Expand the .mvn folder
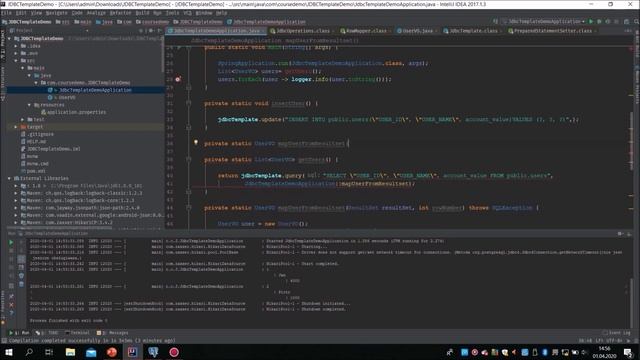This screenshot has height=360, width=640. coord(16,53)
